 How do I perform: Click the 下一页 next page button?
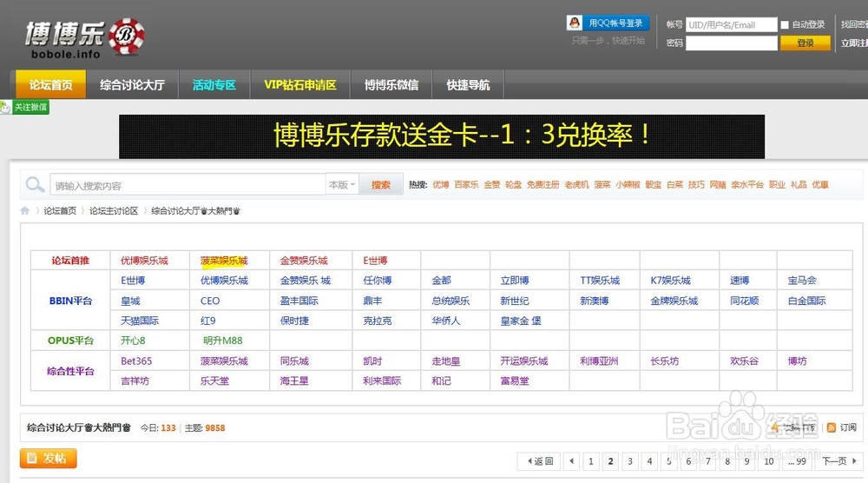coord(839,460)
